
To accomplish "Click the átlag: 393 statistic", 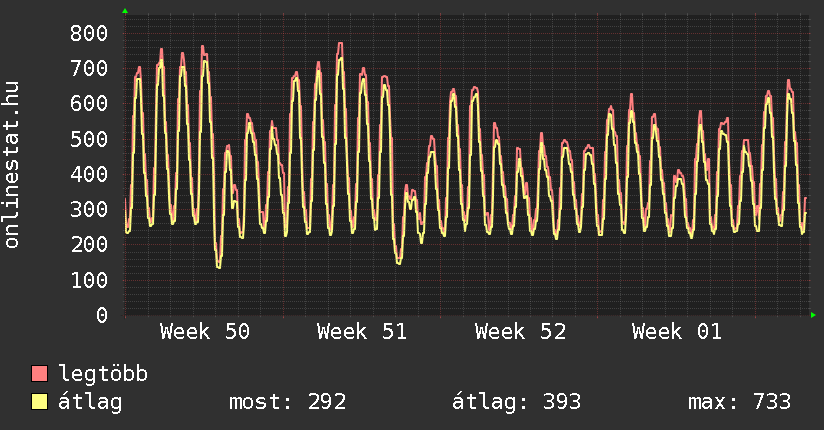I will pyautogui.click(x=517, y=402).
